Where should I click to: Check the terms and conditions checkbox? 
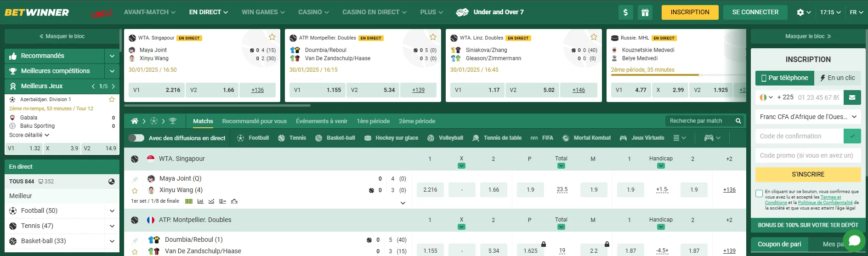[x=759, y=193]
